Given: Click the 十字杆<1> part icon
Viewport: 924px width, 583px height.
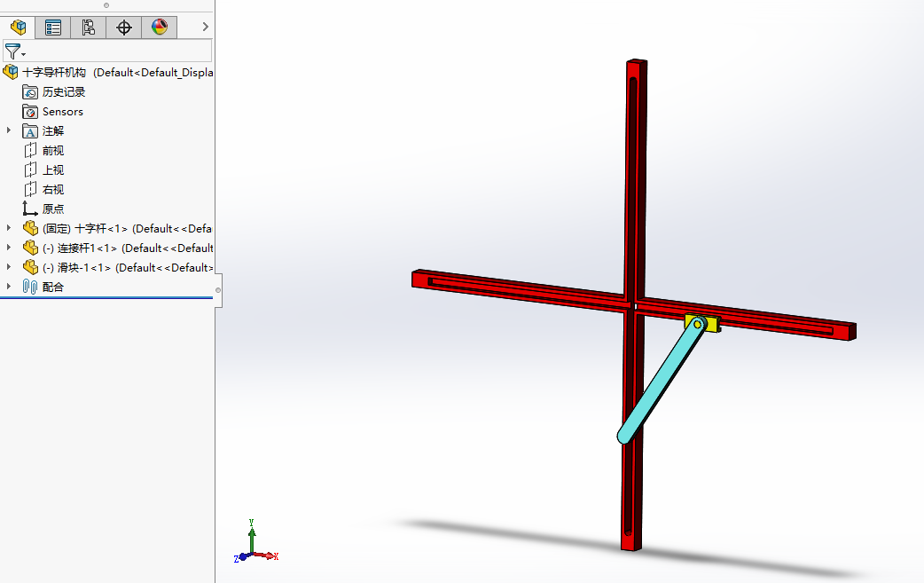Looking at the screenshot, I should pos(30,228).
